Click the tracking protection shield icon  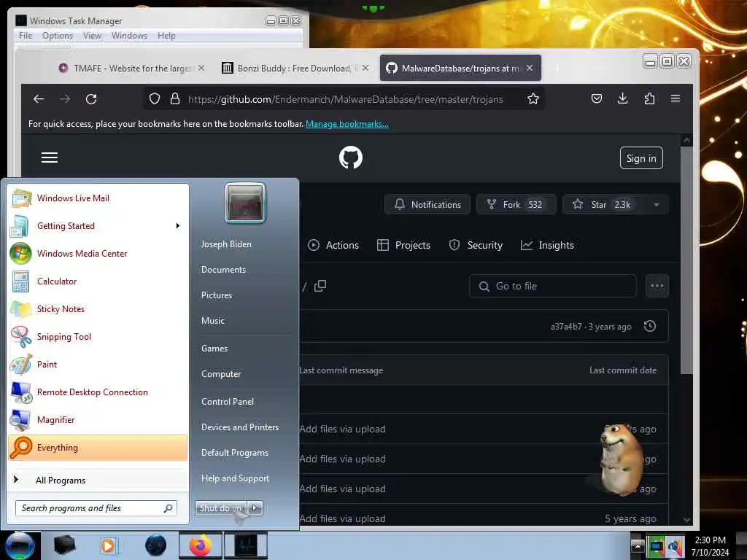[x=155, y=99]
